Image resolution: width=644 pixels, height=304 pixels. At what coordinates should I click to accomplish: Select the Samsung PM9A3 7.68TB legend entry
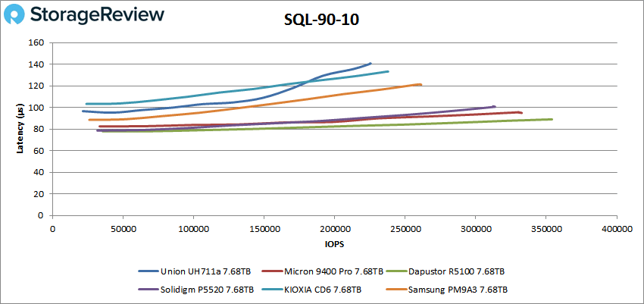click(x=447, y=290)
